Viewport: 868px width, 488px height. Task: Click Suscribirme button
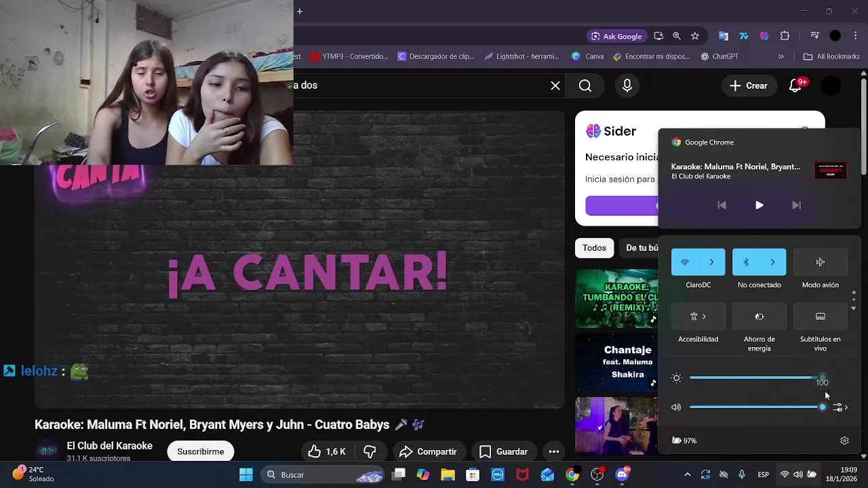pos(201,451)
